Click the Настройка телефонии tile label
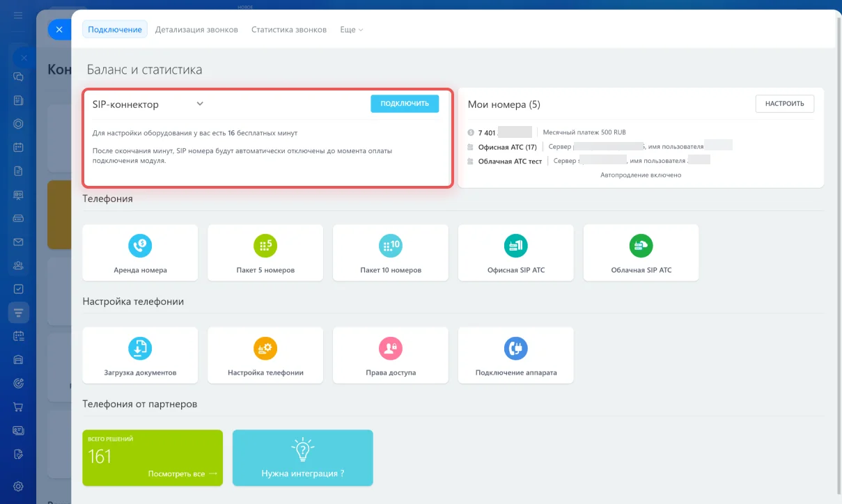Viewport: 842px width, 504px height. pos(265,372)
